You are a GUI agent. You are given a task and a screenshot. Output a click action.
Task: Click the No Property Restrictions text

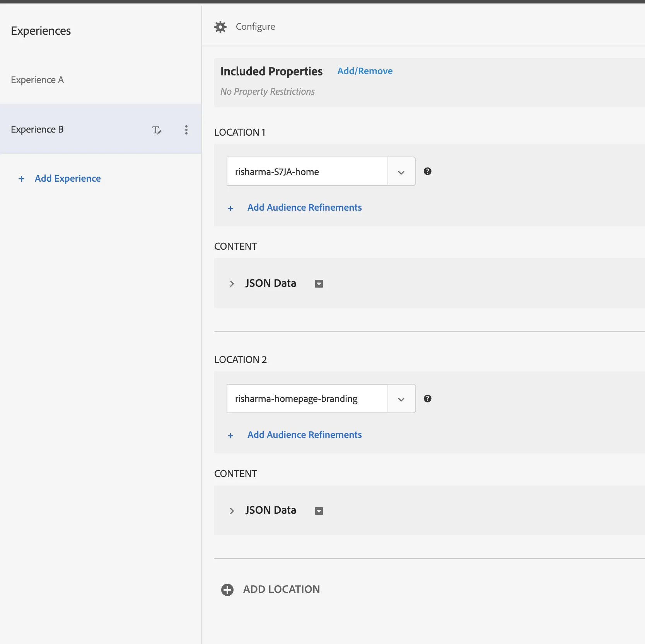click(x=267, y=92)
